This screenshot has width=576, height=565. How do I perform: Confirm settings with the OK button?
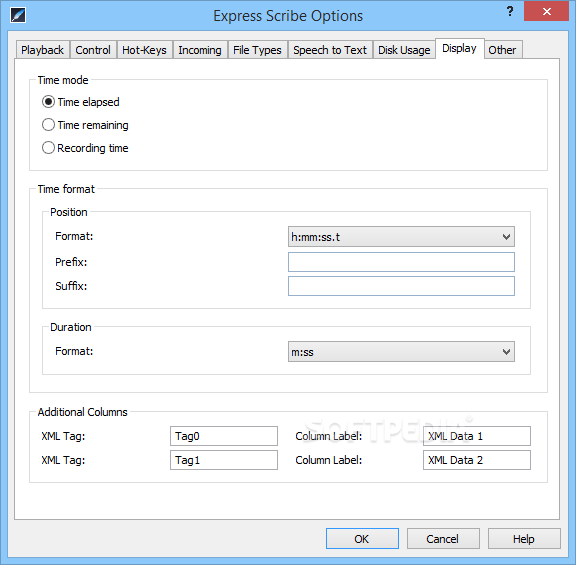(x=362, y=539)
